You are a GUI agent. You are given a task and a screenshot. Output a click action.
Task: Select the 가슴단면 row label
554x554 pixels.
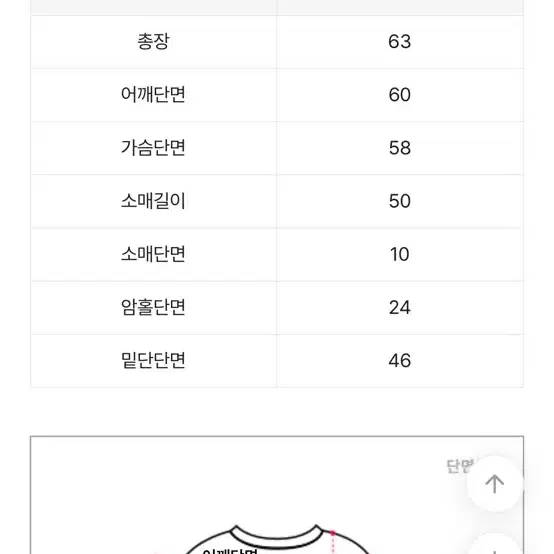point(153,148)
